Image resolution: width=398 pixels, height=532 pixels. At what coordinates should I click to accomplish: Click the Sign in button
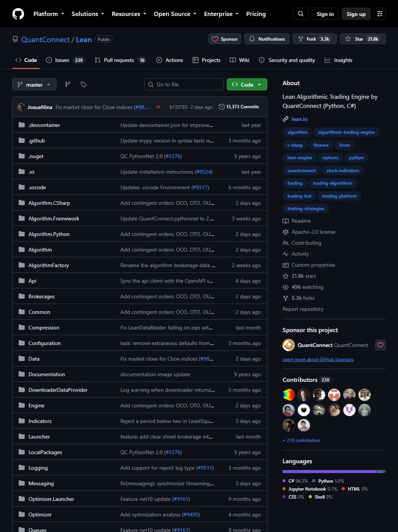[x=325, y=14]
